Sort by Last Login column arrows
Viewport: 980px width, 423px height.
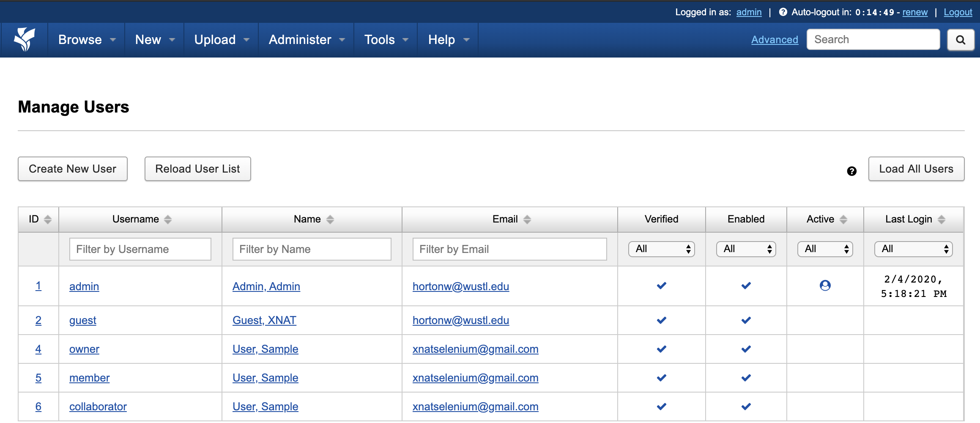tap(941, 219)
